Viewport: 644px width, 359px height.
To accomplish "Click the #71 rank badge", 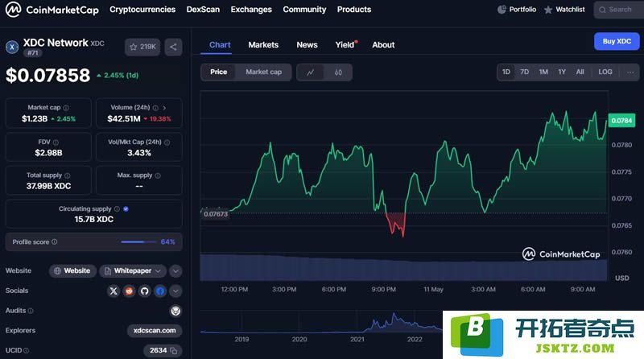I will click(33, 53).
